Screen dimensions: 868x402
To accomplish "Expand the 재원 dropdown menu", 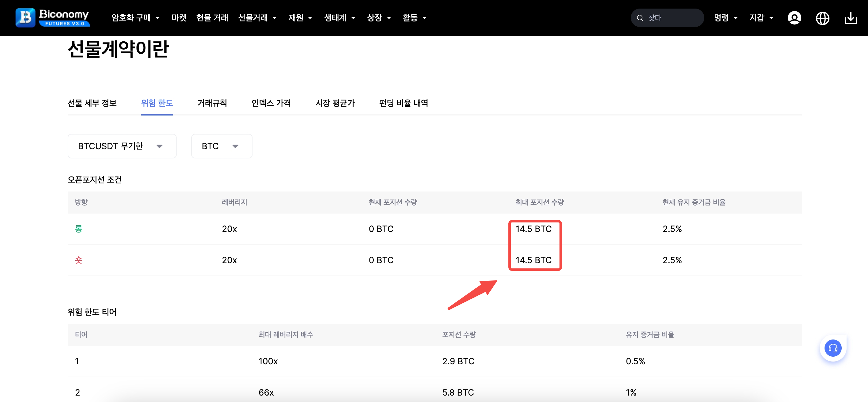I will pyautogui.click(x=300, y=17).
